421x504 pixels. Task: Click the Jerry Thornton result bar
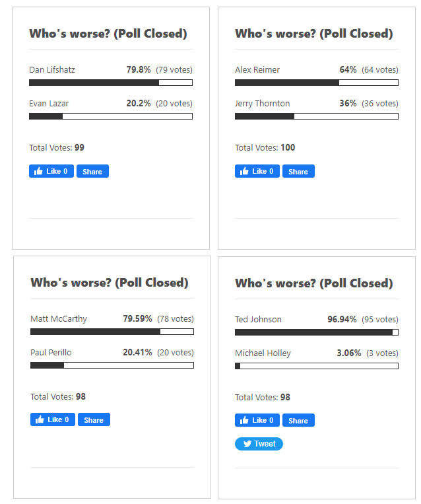point(317,116)
